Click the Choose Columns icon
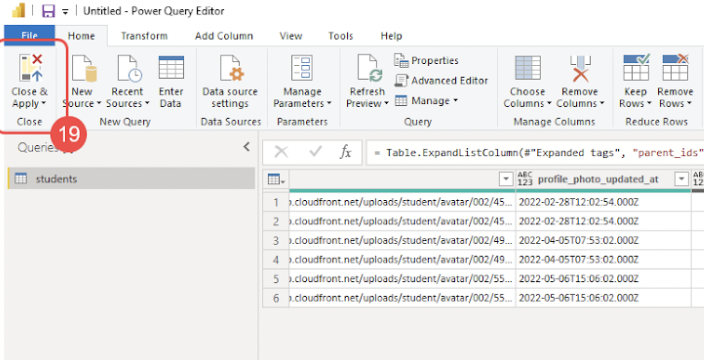Image resolution: width=704 pixels, height=360 pixels. click(528, 68)
